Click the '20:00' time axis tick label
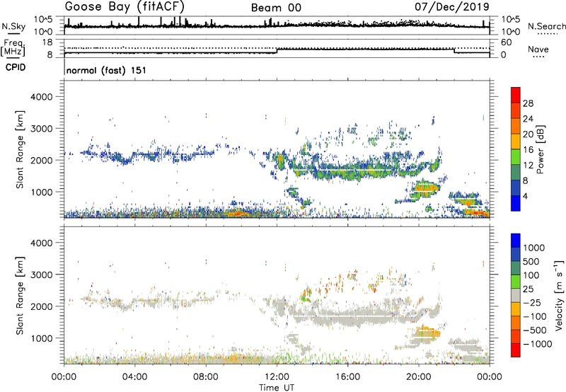 419,377
